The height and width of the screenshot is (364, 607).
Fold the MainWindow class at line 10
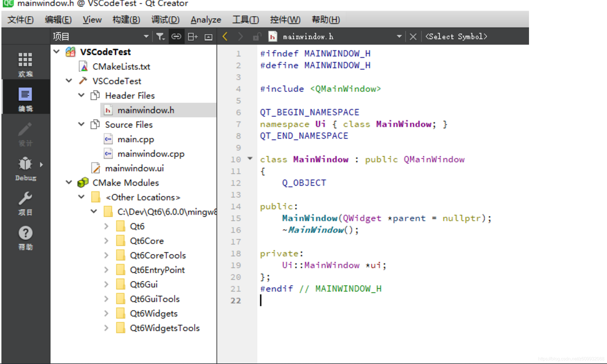250,158
